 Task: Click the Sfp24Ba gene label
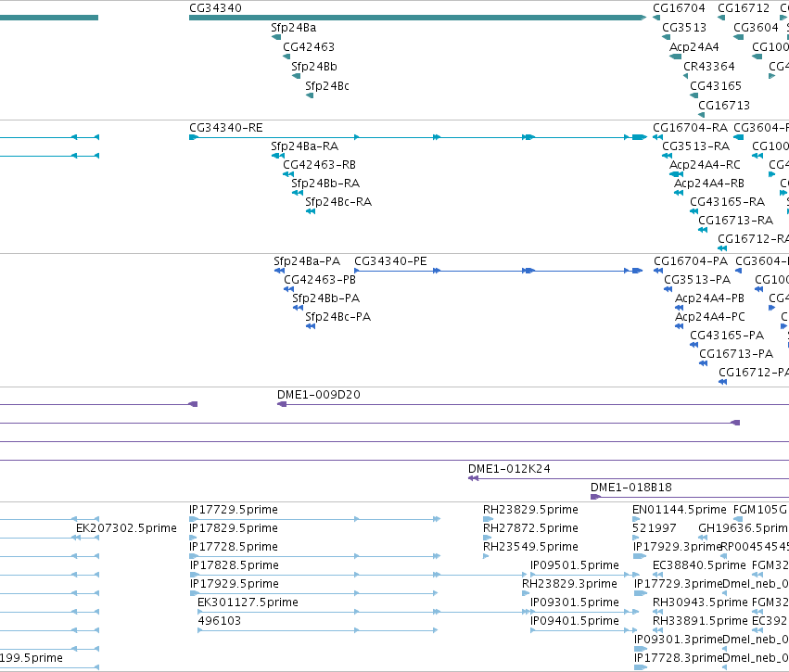pos(293,28)
